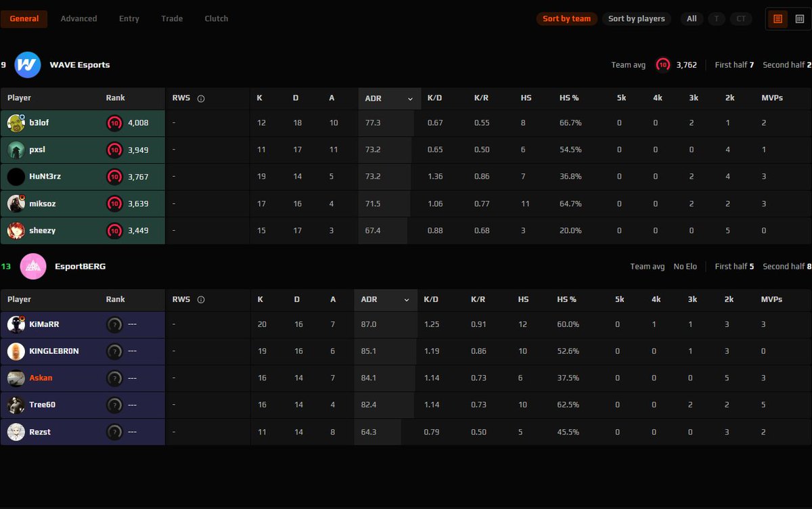The height and width of the screenshot is (509, 812).
Task: Select Rezst's ADR value 64.3
Action: [369, 432]
